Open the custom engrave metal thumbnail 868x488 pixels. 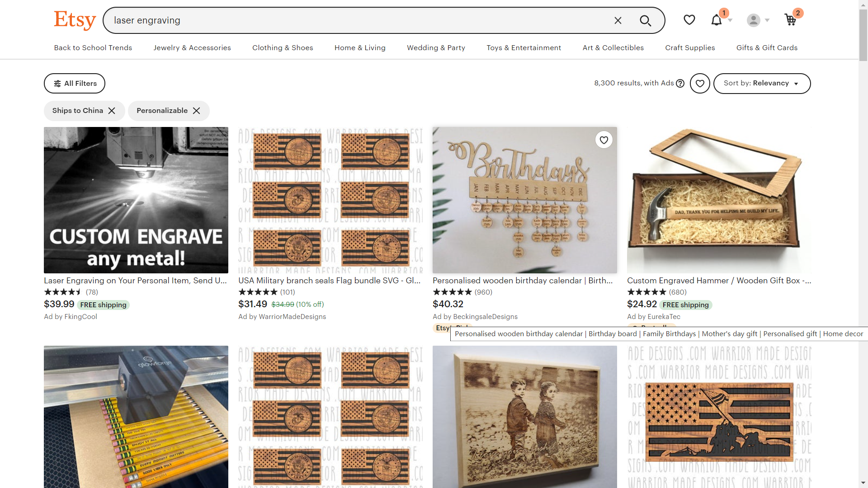136,200
